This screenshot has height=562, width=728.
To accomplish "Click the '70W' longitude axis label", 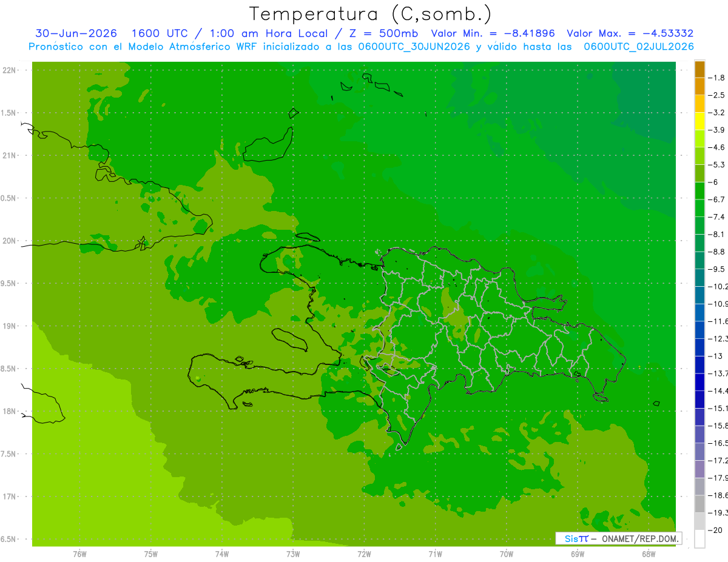I will (x=507, y=554).
